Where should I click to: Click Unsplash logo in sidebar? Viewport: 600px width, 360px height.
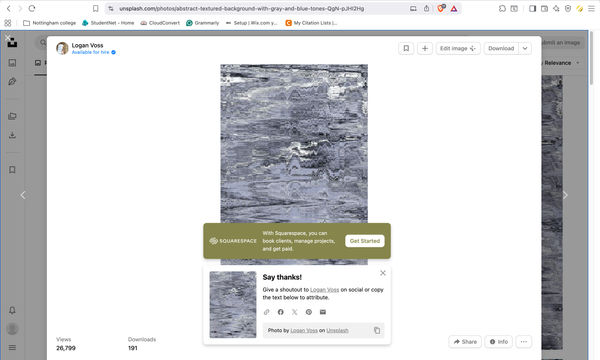(12, 43)
